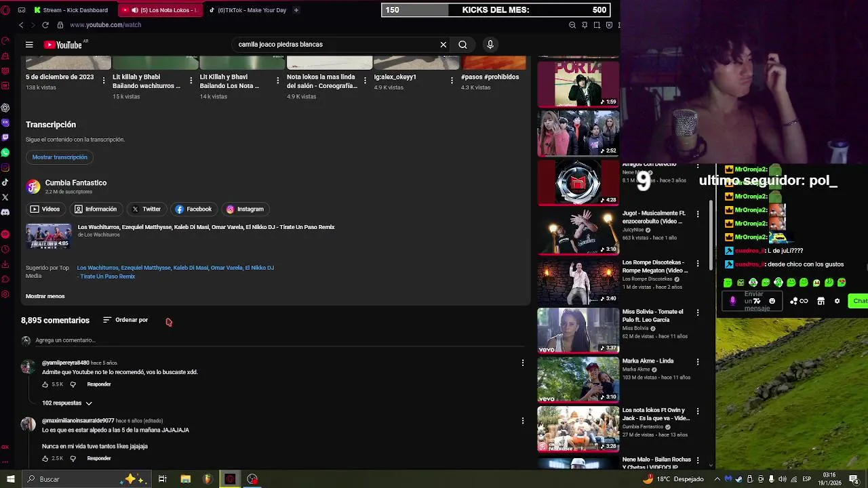Screen dimensions: 868x488
Task: Open the channel Facebook link
Action: 194,209
